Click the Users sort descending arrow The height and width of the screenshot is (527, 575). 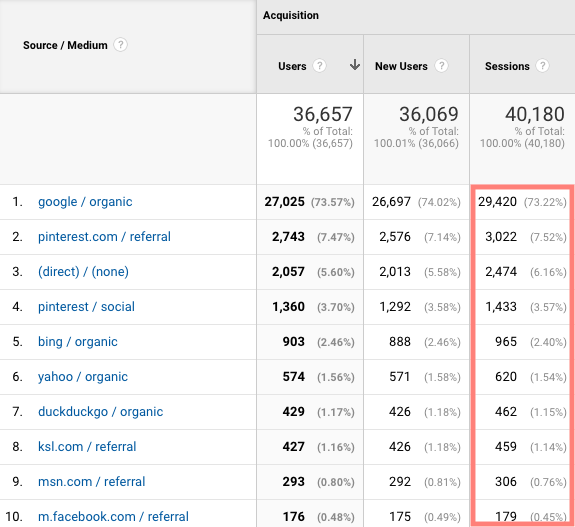(355, 65)
